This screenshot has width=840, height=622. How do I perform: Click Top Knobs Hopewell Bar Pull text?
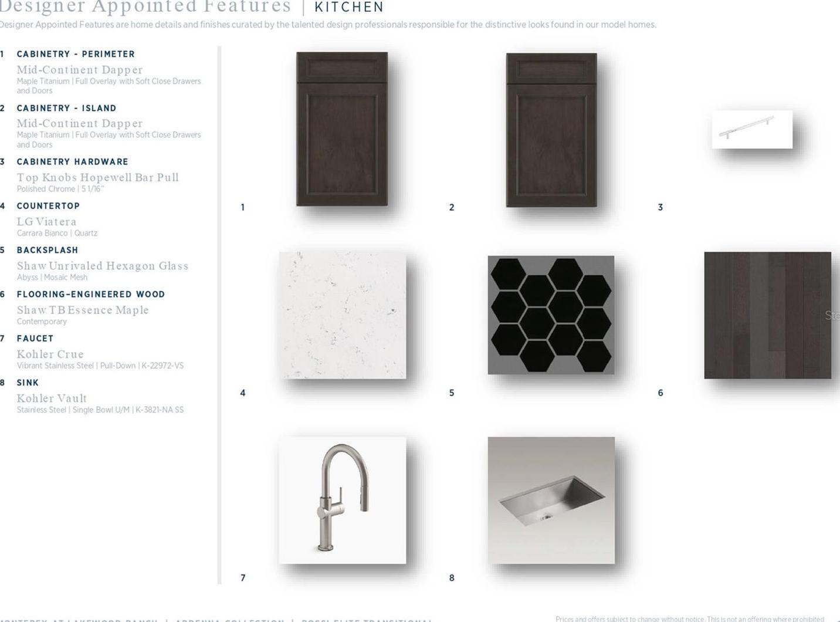pos(98,177)
